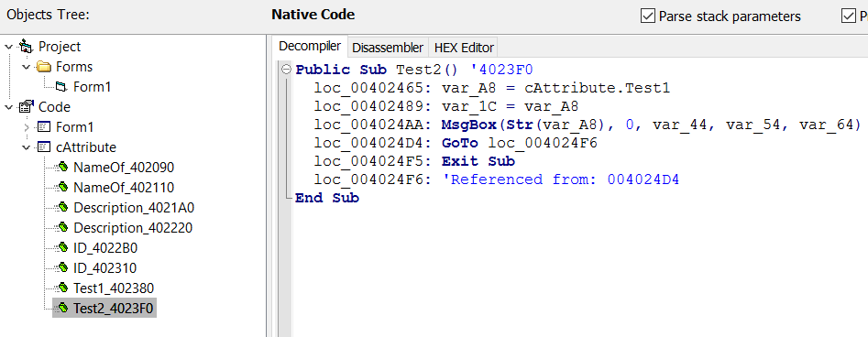Select Description_402220 in the tree
The height and width of the screenshot is (337, 868).
133,227
